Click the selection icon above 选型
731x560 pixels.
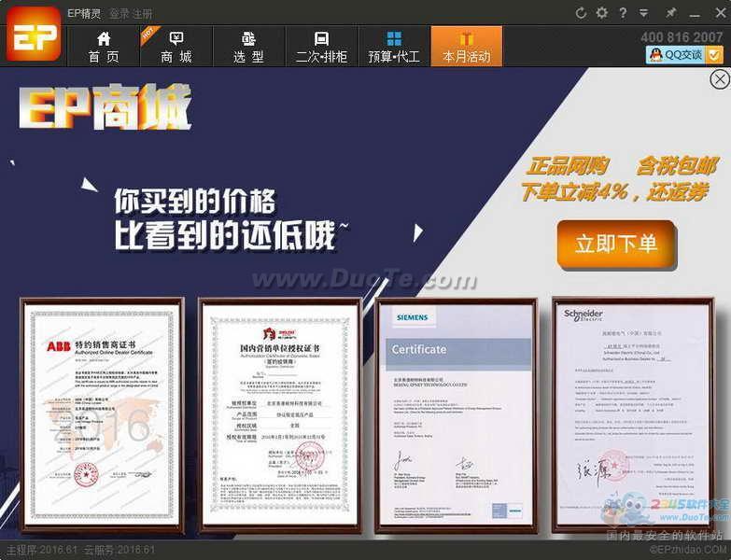(248, 38)
